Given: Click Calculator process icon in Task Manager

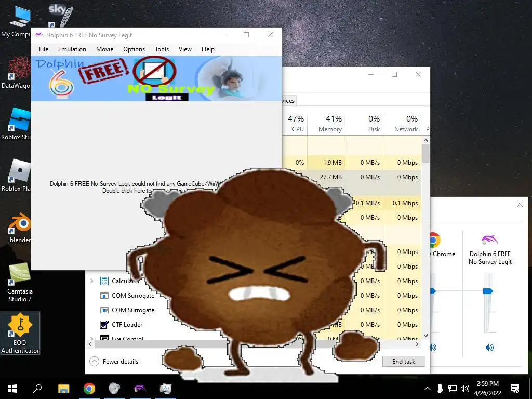Looking at the screenshot, I should [104, 281].
